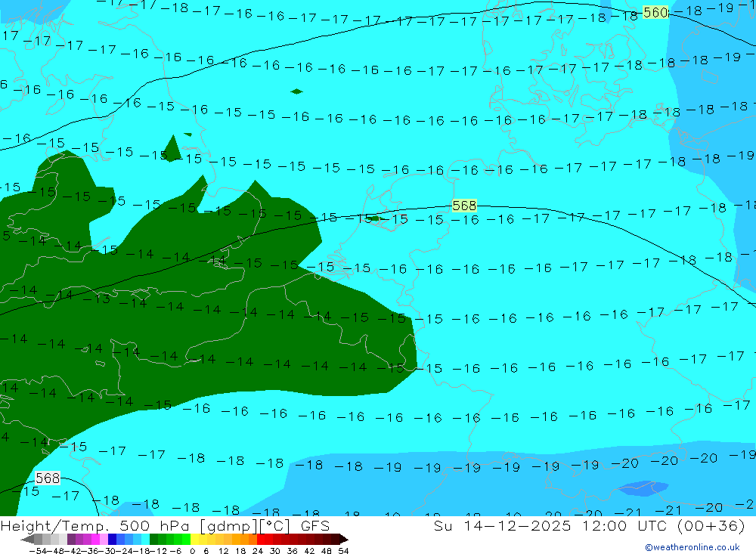Click the dark green swatch in the legend
The height and width of the screenshot is (554, 756).
[x=153, y=539]
